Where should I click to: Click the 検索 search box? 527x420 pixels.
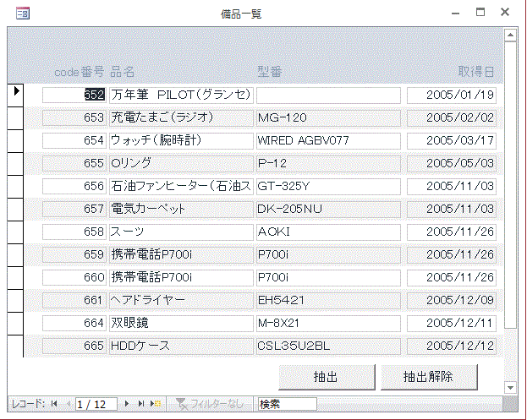click(287, 404)
